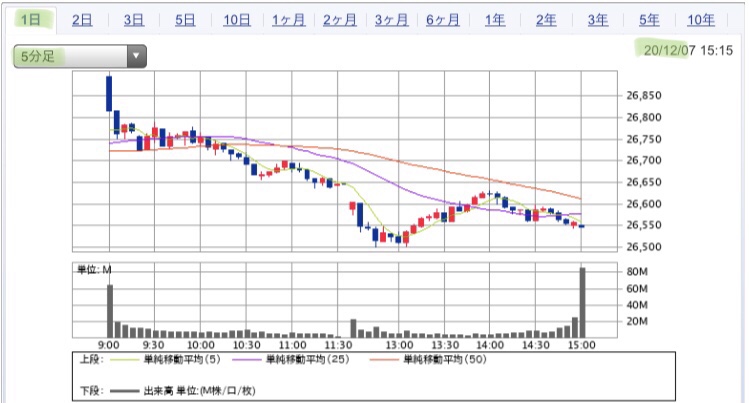This screenshot has width=749, height=403.
Task: Click the 14:30 time axis label
Action: click(x=536, y=345)
